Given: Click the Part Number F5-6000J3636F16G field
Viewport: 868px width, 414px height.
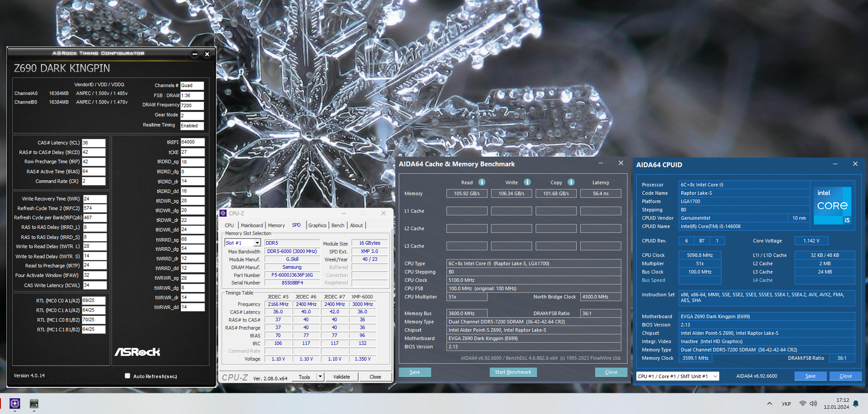Looking at the screenshot, I should (x=292, y=275).
